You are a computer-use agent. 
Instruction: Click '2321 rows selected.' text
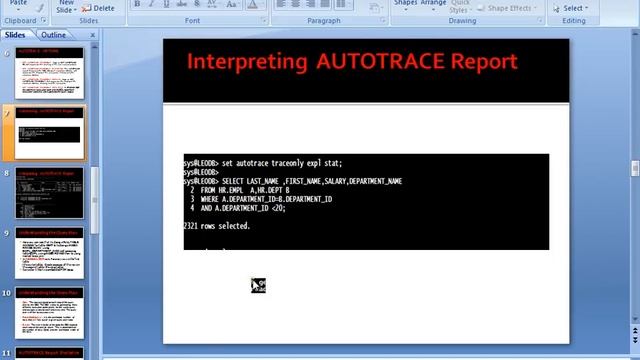click(x=217, y=226)
